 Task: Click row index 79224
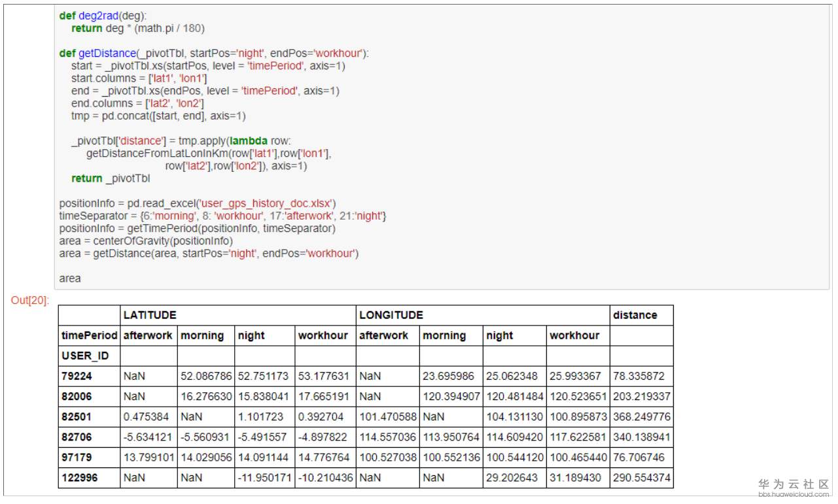point(77,376)
